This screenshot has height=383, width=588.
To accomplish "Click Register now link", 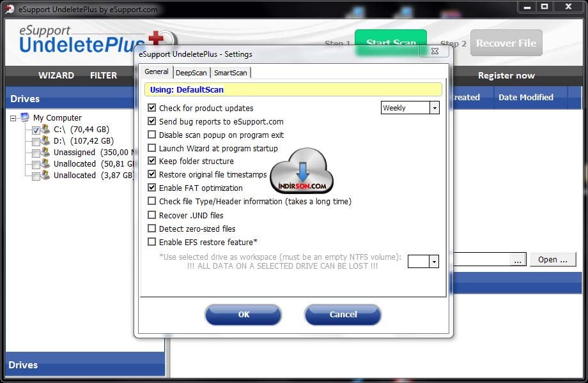I will [506, 75].
